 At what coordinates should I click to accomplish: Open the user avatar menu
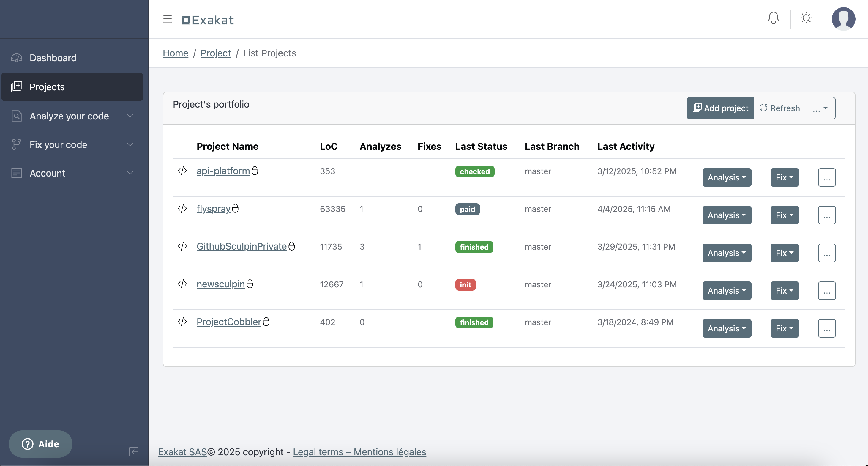coord(843,19)
